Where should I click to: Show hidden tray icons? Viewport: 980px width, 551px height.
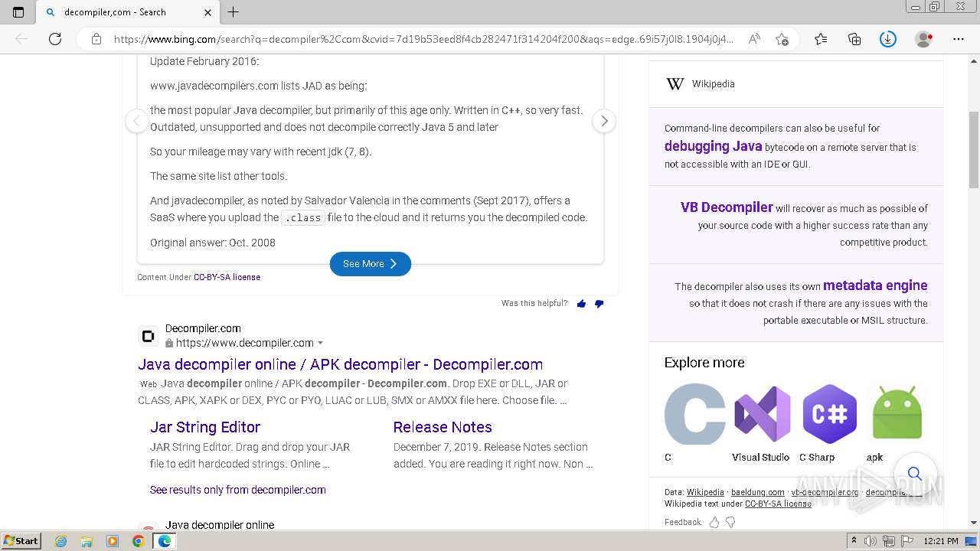tap(854, 541)
